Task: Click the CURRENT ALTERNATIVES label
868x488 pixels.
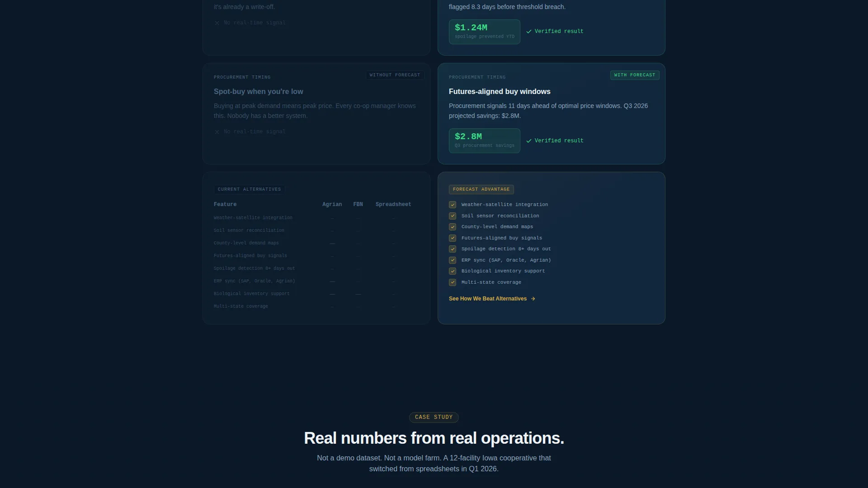Action: 249,189
